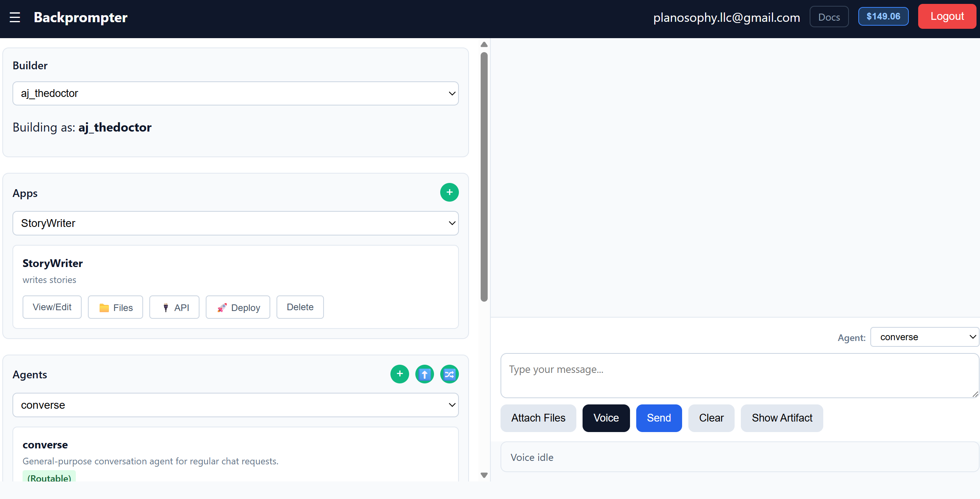Click the Voice idle status text

(x=532, y=457)
